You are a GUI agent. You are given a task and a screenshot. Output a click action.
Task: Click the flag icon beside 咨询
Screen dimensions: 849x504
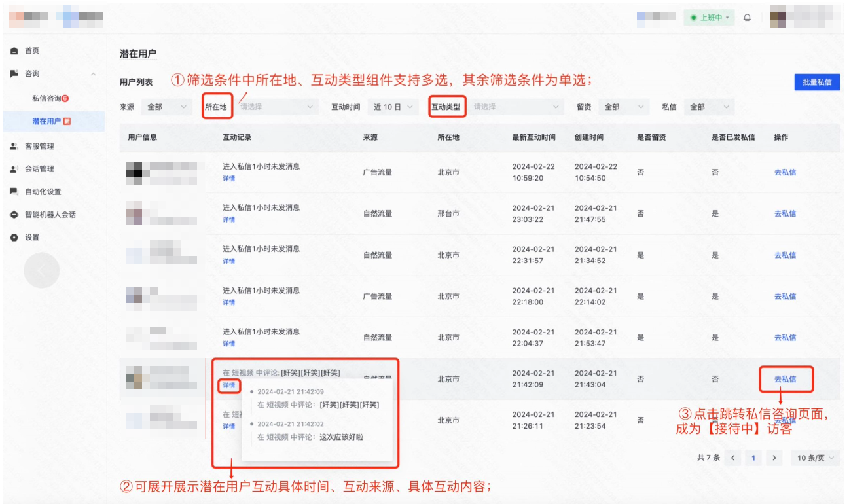pyautogui.click(x=14, y=74)
